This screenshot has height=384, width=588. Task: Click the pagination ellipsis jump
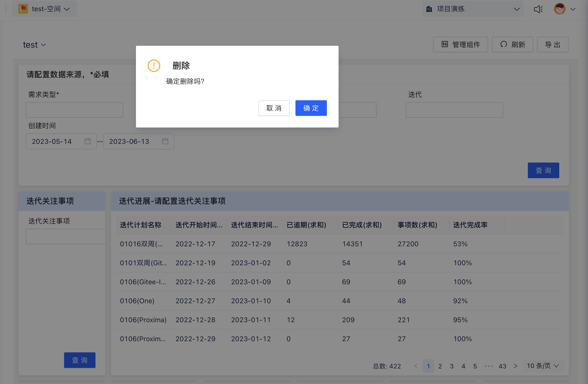click(x=489, y=366)
